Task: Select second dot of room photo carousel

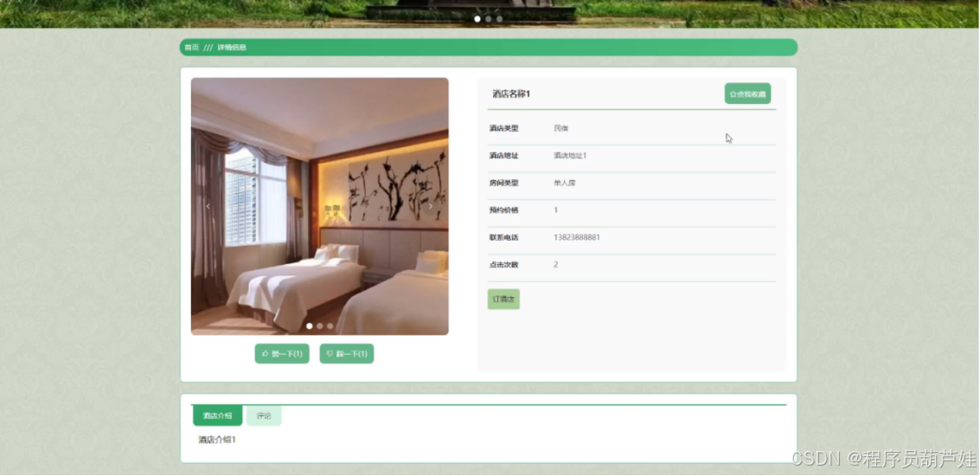Action: pos(319,326)
